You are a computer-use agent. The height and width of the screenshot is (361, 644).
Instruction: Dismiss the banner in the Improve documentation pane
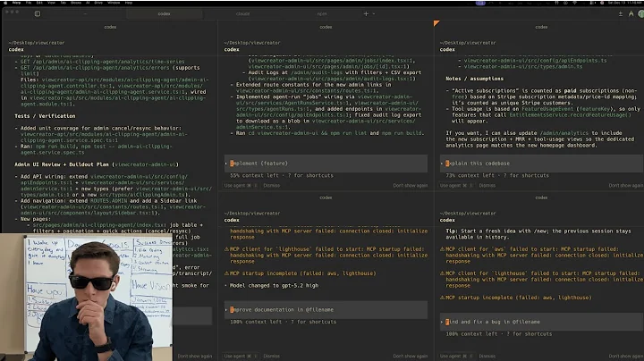[272, 356]
